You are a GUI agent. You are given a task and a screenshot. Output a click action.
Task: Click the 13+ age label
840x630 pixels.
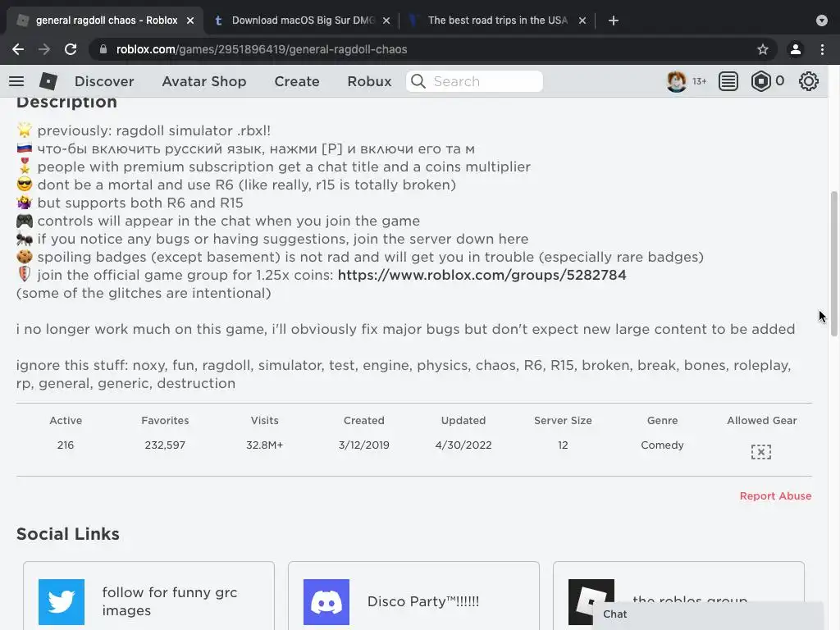tap(699, 81)
